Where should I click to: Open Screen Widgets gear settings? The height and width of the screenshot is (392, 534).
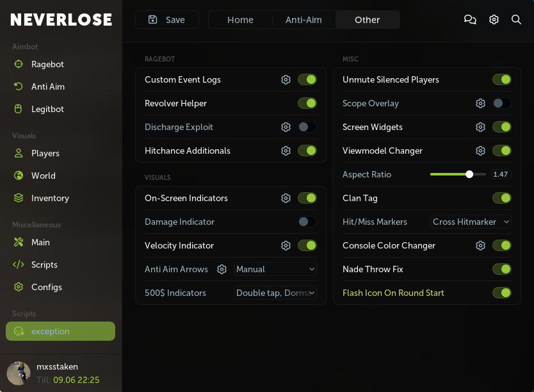480,127
